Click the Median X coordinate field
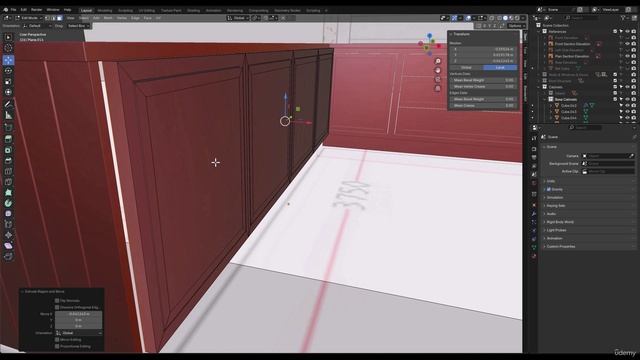The height and width of the screenshot is (360, 640). click(483, 49)
